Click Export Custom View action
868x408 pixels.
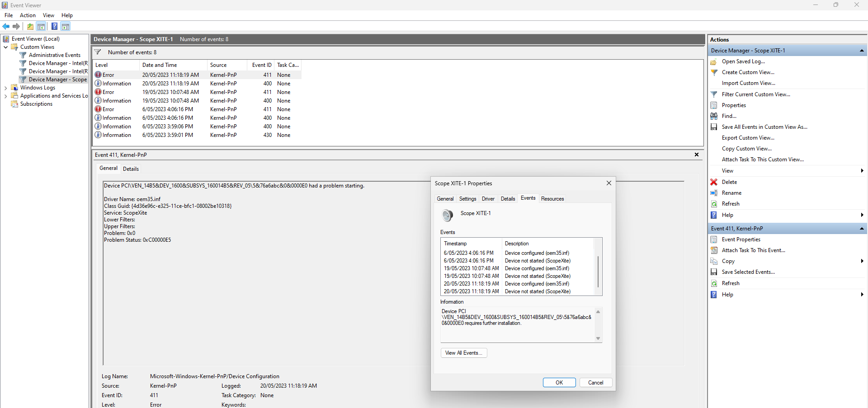(x=748, y=138)
